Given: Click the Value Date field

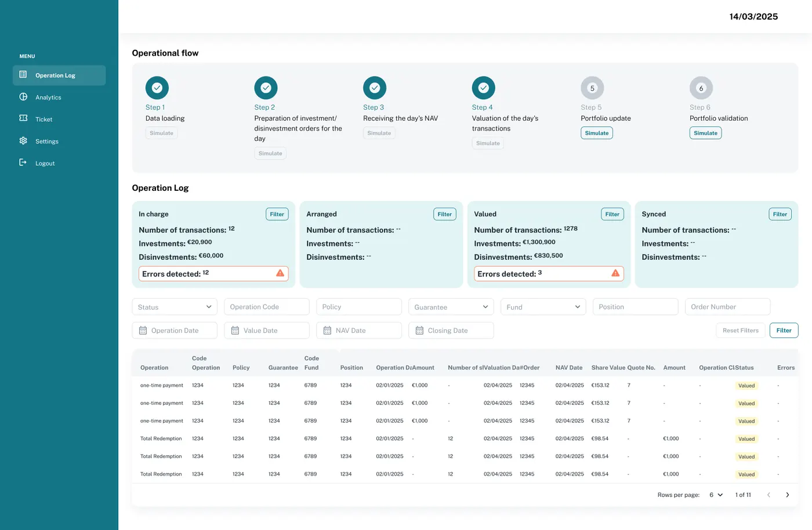Looking at the screenshot, I should tap(267, 331).
